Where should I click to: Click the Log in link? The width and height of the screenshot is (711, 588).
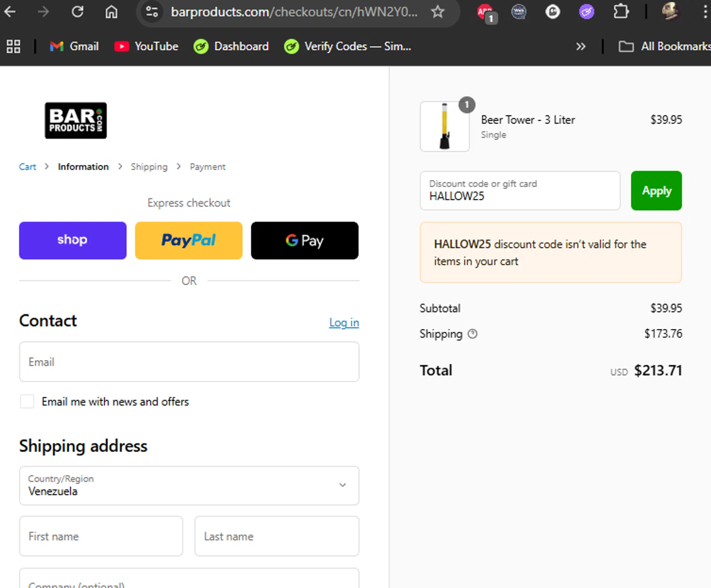(x=344, y=323)
